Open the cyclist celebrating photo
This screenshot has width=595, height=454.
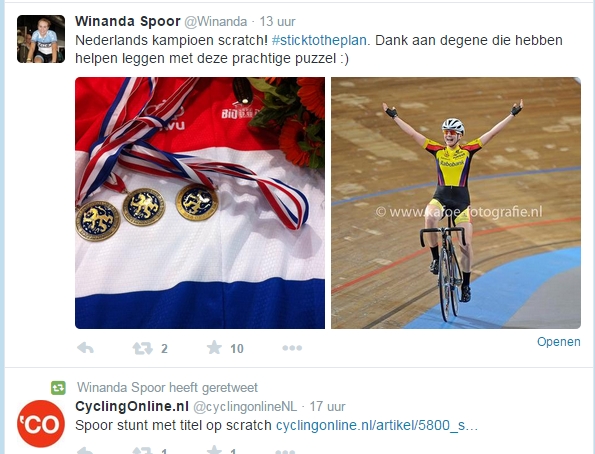click(x=456, y=203)
